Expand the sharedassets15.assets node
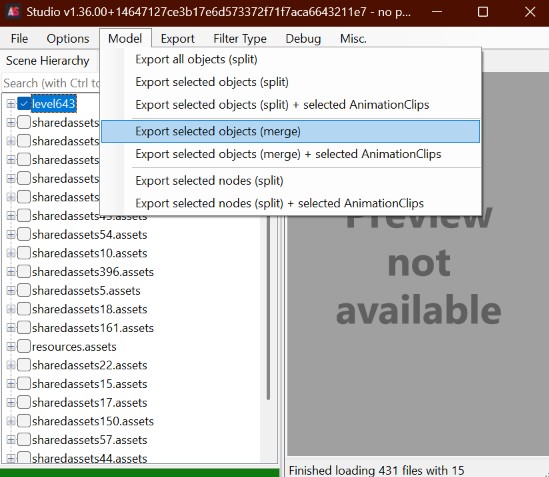The width and height of the screenshot is (549, 477). pyautogui.click(x=11, y=384)
